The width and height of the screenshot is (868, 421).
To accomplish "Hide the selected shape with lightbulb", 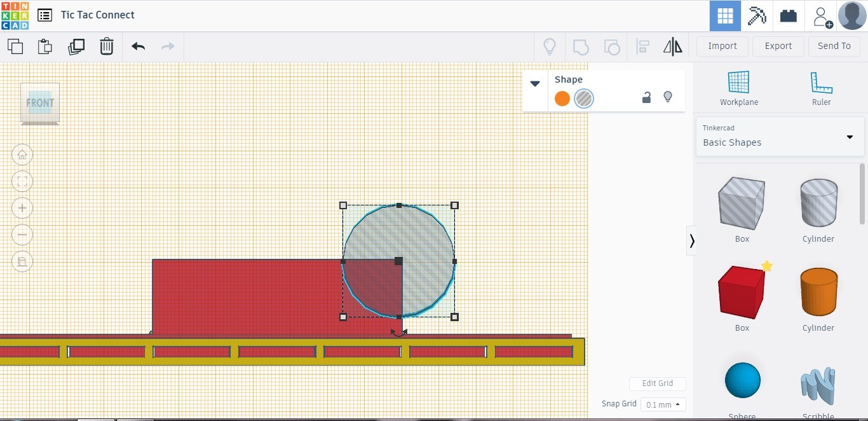I will 668,97.
